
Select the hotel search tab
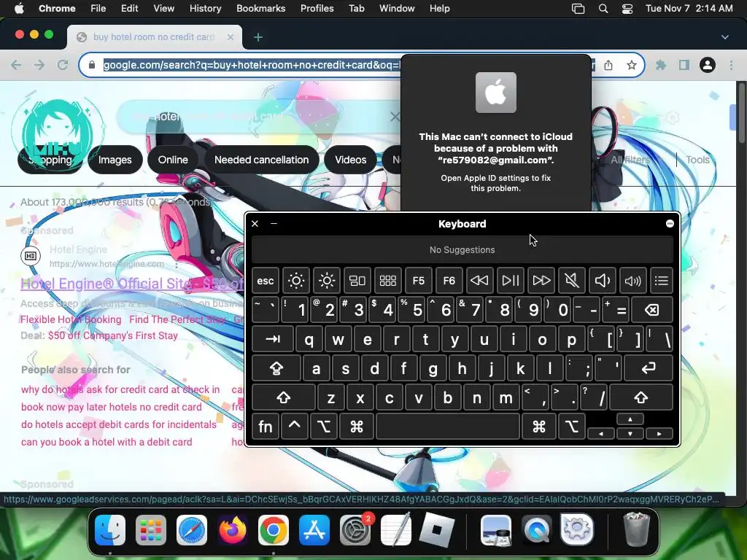point(154,37)
